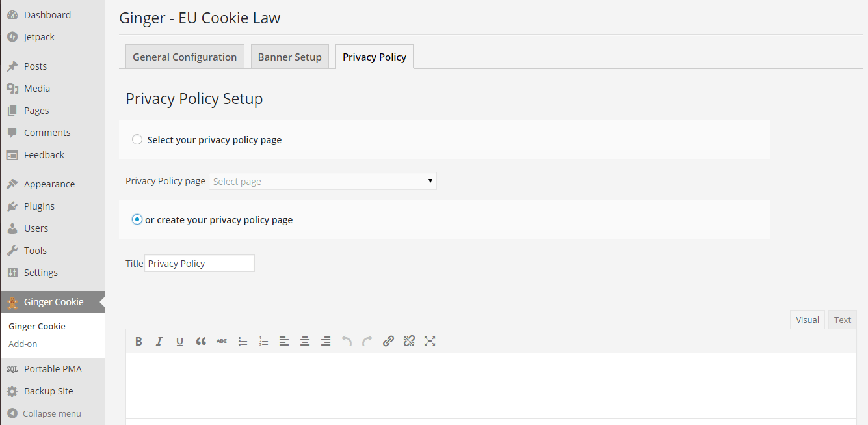Toggle bold formatting in editor toolbar

[x=138, y=341]
